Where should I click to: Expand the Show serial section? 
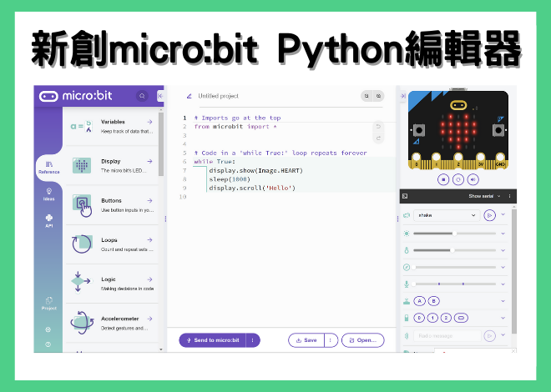pyautogui.click(x=484, y=196)
